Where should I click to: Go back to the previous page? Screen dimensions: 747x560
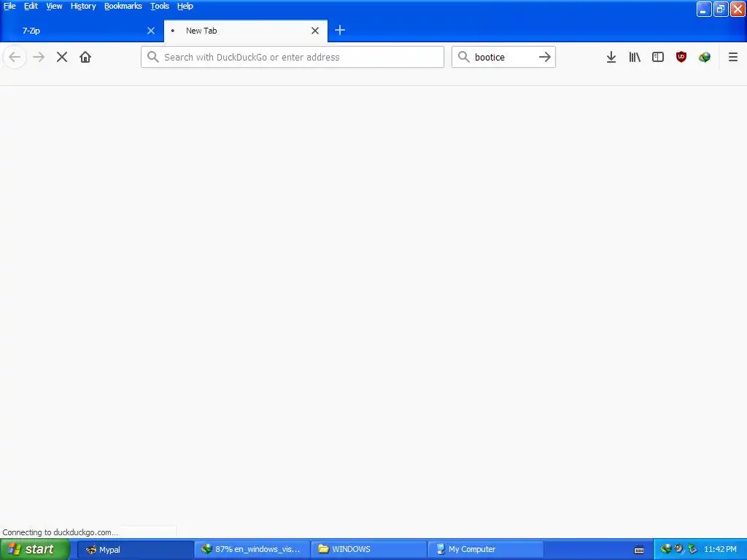coord(15,57)
